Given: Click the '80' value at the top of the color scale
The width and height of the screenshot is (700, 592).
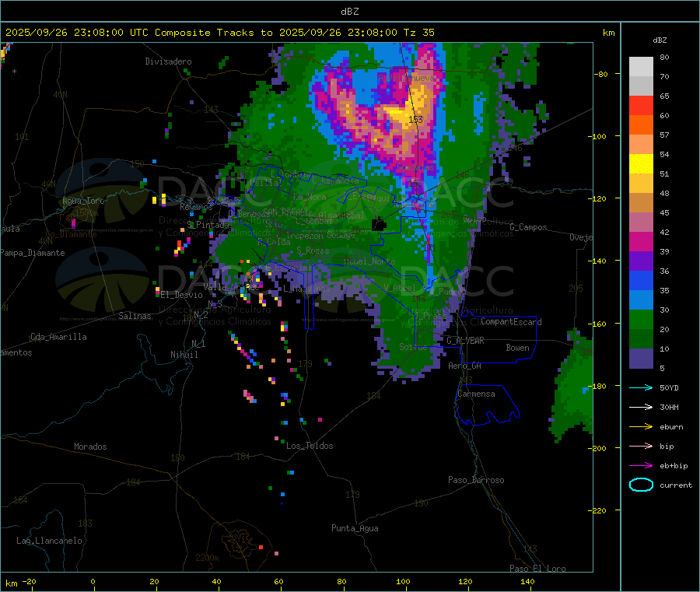Looking at the screenshot, I should (x=665, y=57).
